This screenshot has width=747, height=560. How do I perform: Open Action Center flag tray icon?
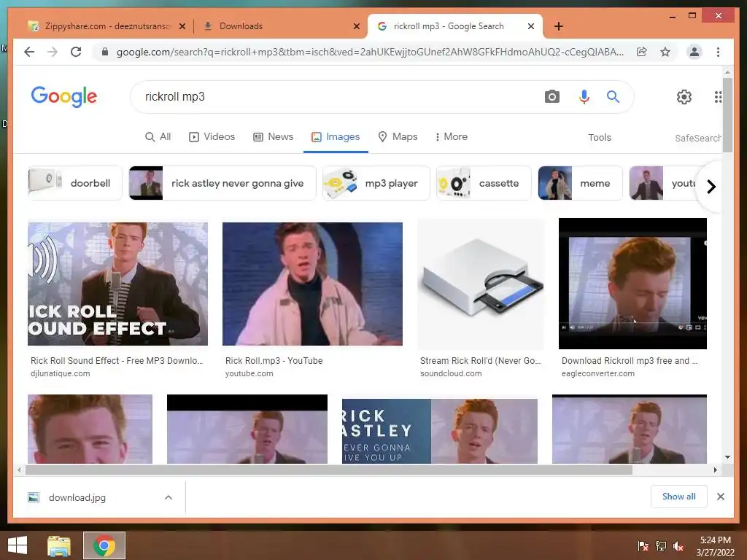coord(643,546)
